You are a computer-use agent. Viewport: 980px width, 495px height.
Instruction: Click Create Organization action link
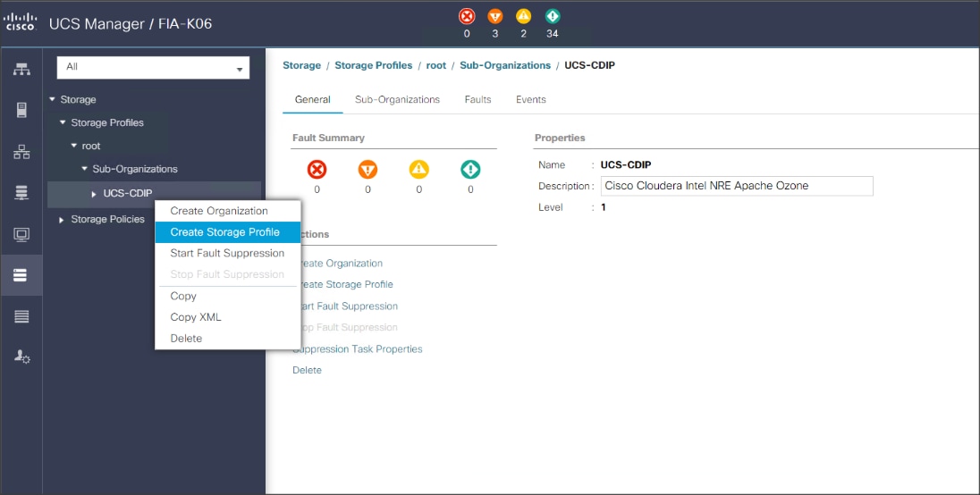(342, 264)
